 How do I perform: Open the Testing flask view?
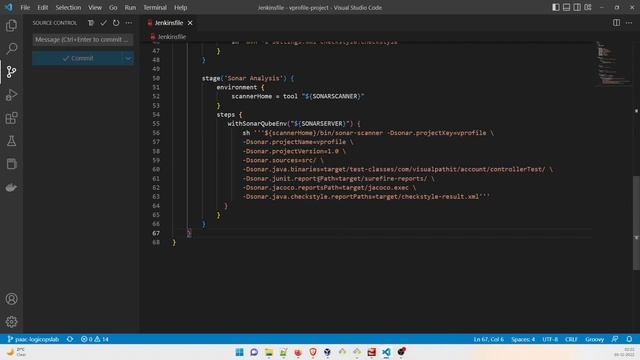pos(11,141)
